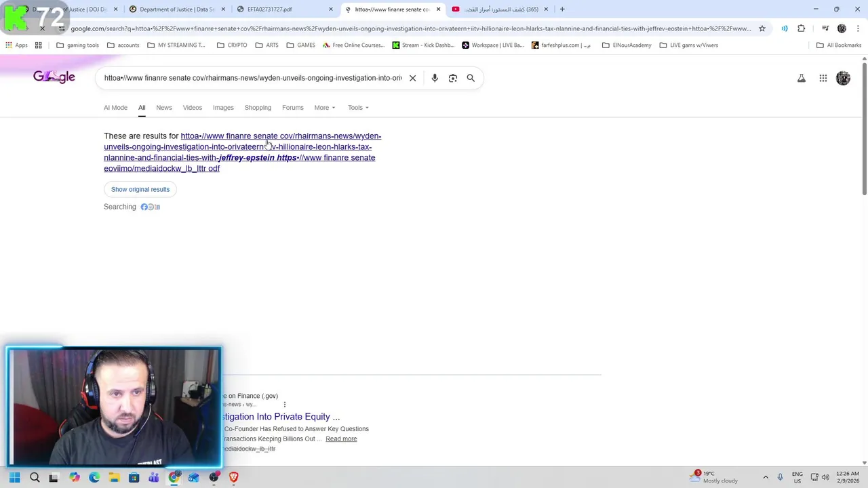Open the Apps shortcut in the bookmarks bar
The image size is (868, 488).
(x=16, y=45)
